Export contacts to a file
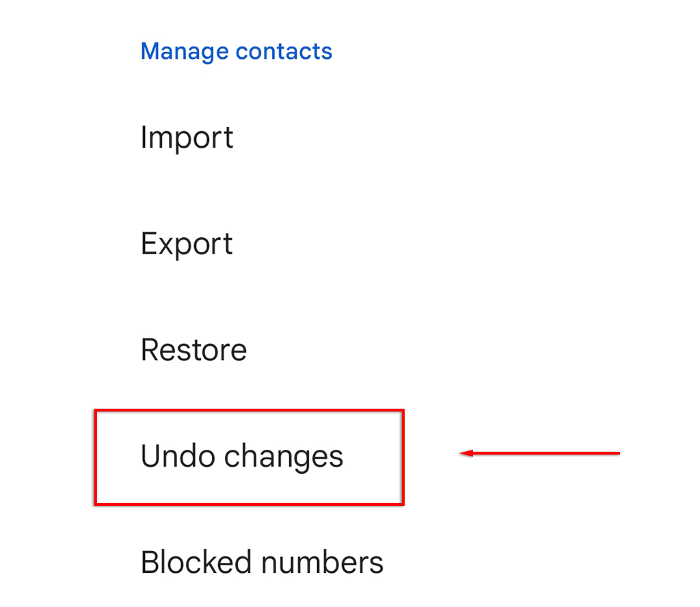 pyautogui.click(x=187, y=244)
